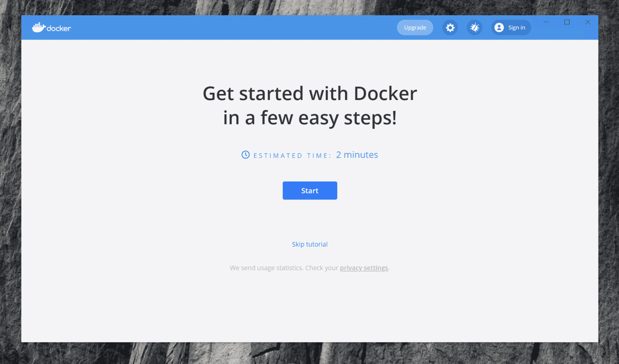Click the 'ESTIMATED TIME:' label
This screenshot has height=364, width=619.
(292, 156)
